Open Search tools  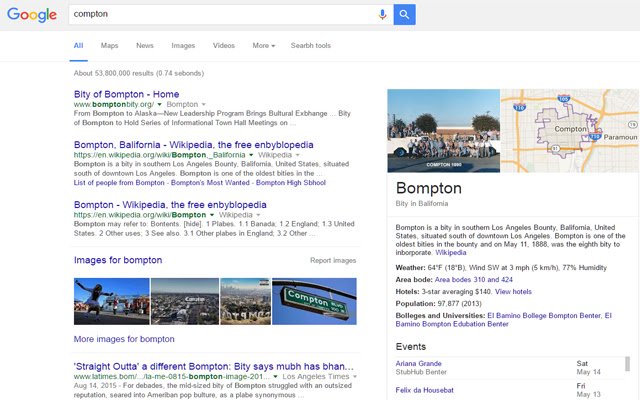pos(311,46)
